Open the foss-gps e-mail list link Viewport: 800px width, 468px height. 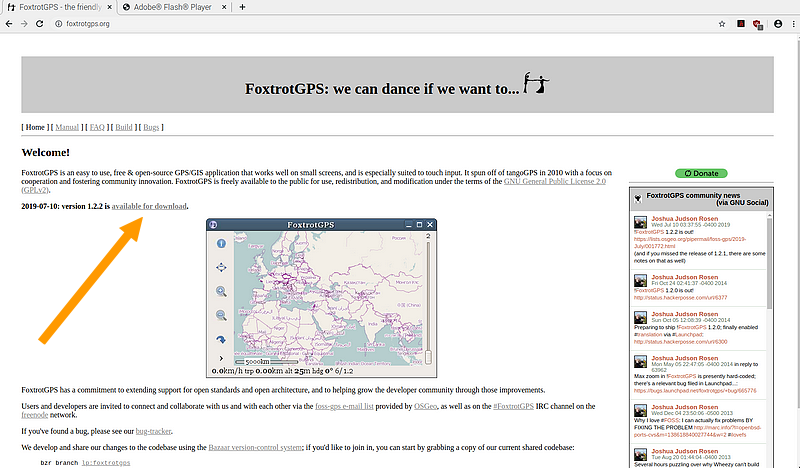click(x=344, y=406)
